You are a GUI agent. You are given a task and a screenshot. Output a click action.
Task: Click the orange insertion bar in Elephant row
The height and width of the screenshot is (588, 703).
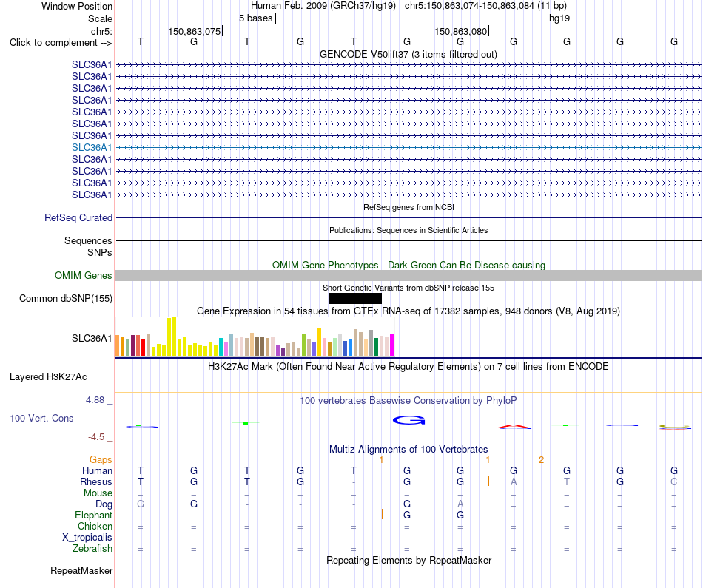pos(382,515)
